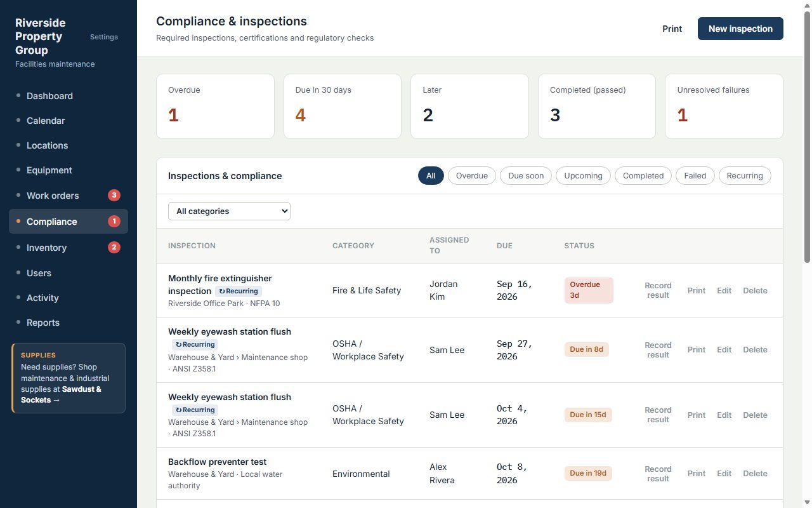This screenshot has height=508, width=812.
Task: Filter by the Completed chip
Action: pyautogui.click(x=643, y=176)
